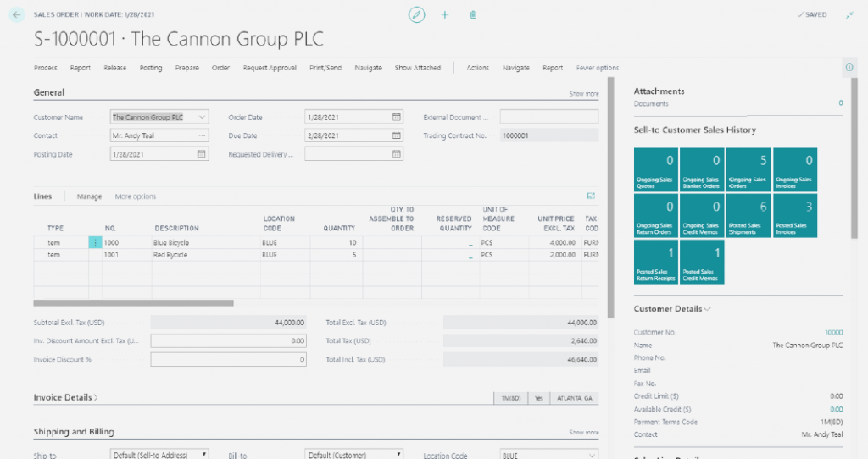This screenshot has height=459, width=868.
Task: Expand Invoice Details section
Action: coord(65,397)
